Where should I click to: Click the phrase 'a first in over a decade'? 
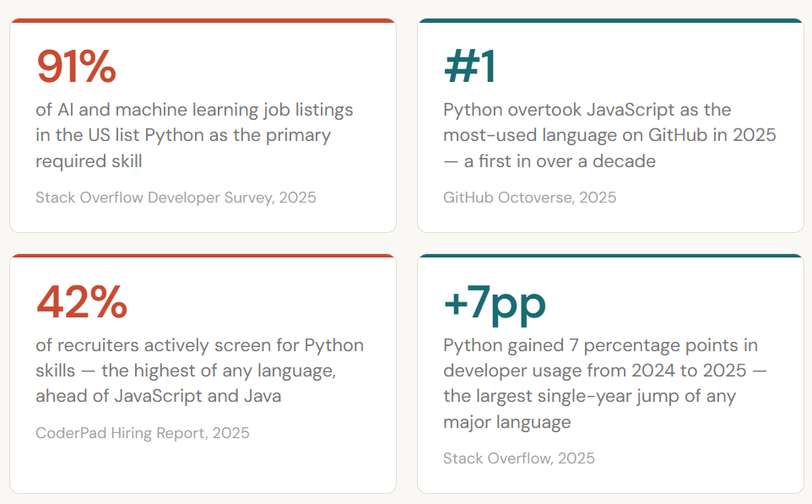559,160
